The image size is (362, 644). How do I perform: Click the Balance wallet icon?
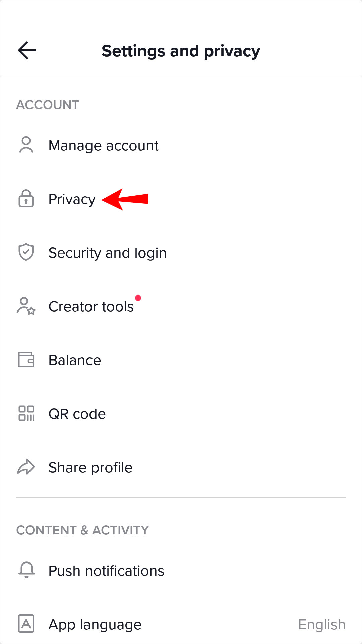tap(26, 360)
